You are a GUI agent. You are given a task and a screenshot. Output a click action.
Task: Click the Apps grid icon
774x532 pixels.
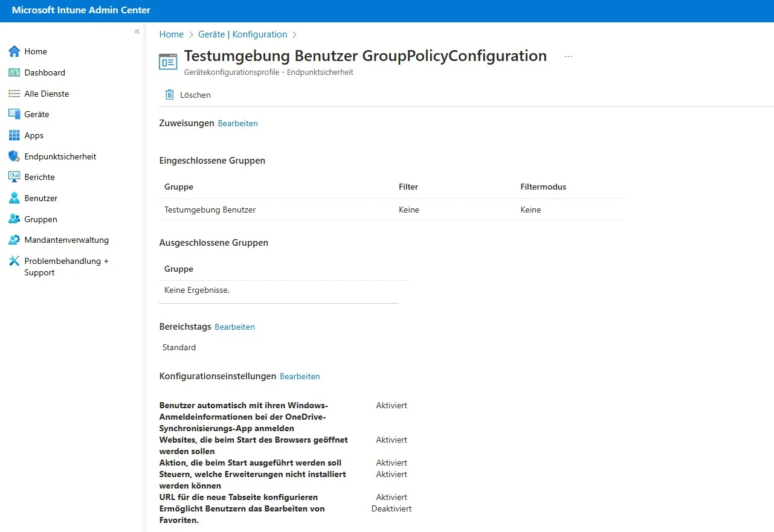coord(15,135)
